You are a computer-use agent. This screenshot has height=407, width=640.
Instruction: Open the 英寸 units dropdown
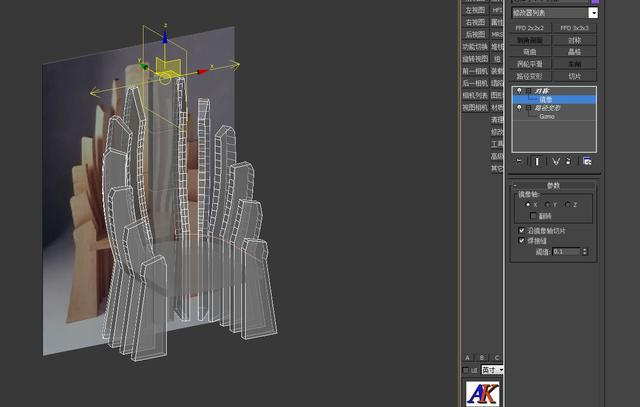[492, 370]
